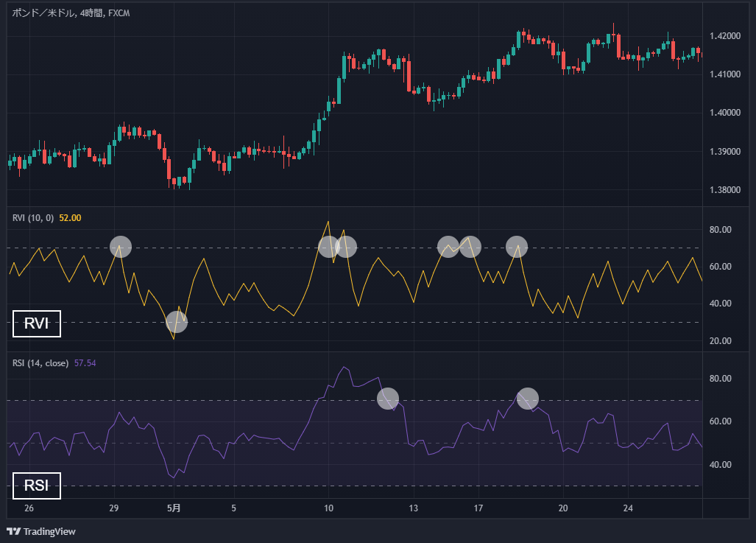
Task: Toggle the RSI pane legend box
Action: pos(35,486)
